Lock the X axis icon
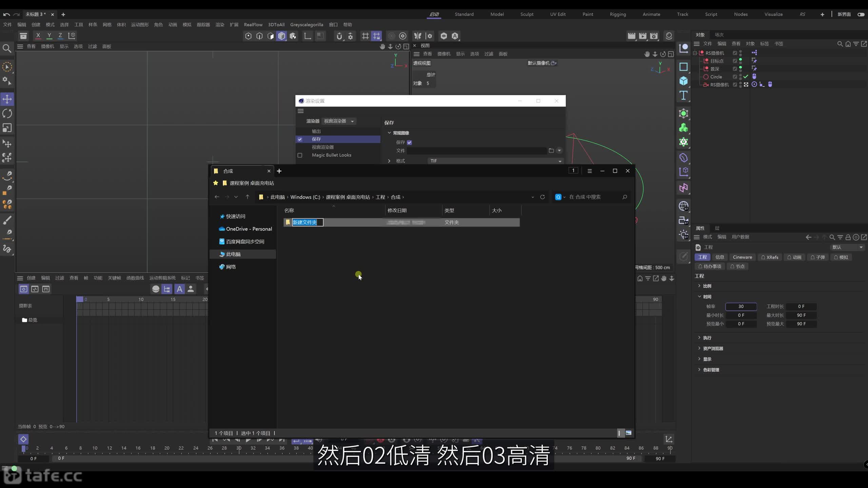868x488 pixels. (38, 36)
